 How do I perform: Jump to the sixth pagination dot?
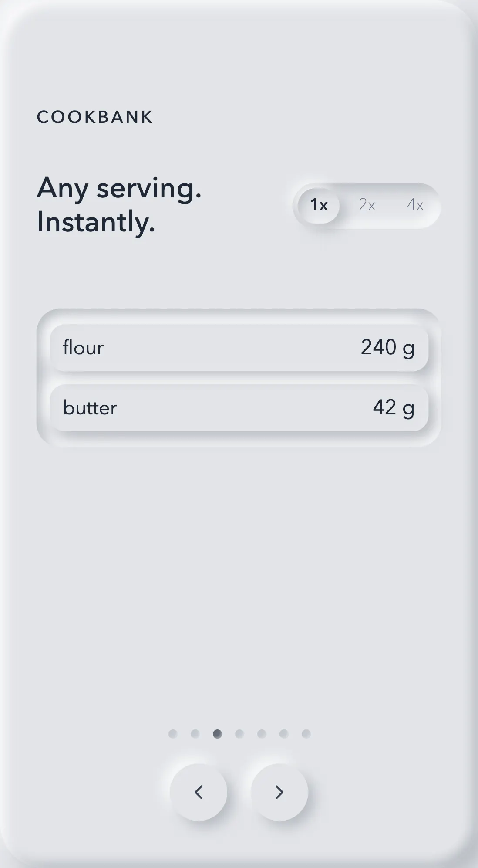[284, 734]
